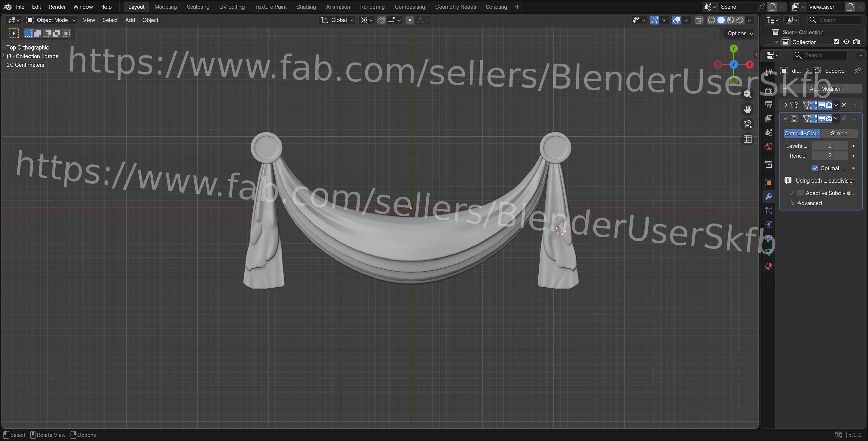Adjust the Render levels value field
This screenshot has height=441, width=868.
click(x=830, y=156)
